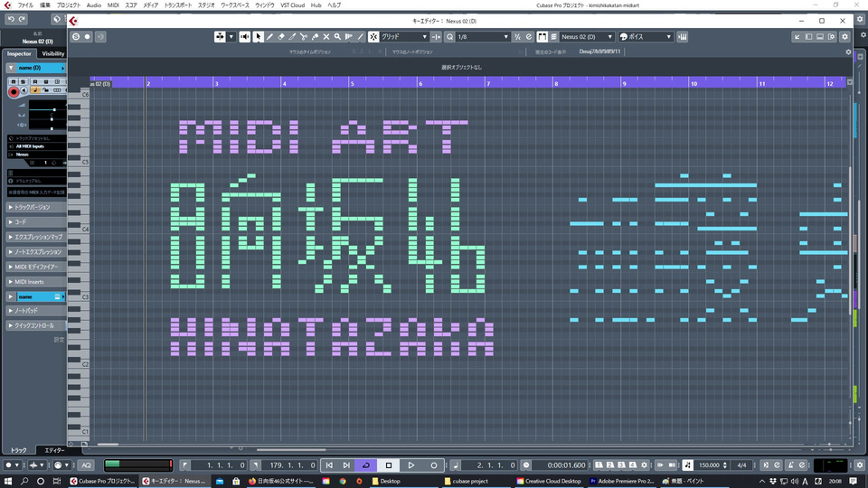Select the Draw pencil tool
Image resolution: width=868 pixels, height=488 pixels.
pos(269,36)
